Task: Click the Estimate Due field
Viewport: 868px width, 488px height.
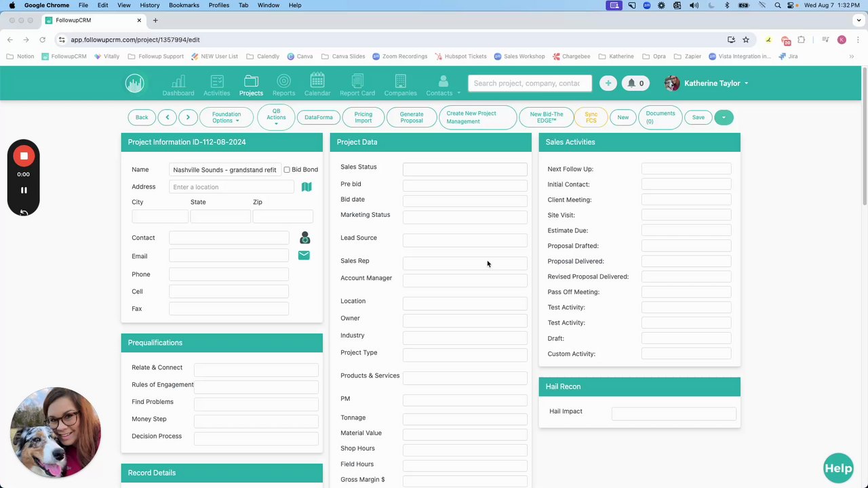Action: click(x=686, y=230)
